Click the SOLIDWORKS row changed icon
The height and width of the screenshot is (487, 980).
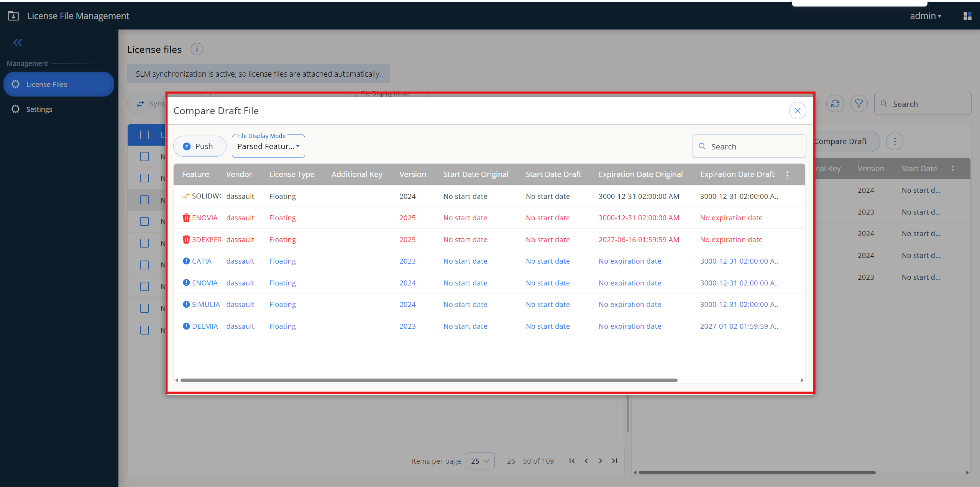click(186, 196)
